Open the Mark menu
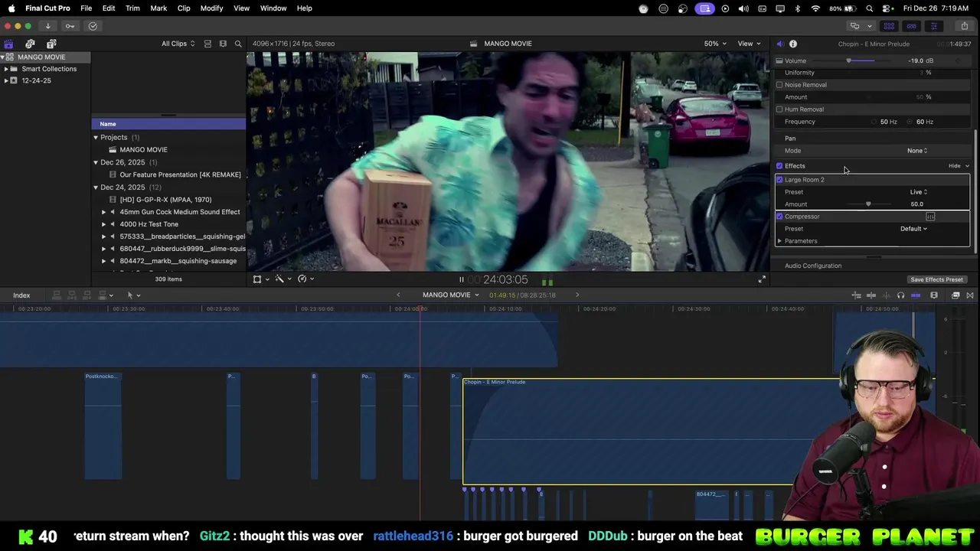The height and width of the screenshot is (551, 980). (x=158, y=8)
